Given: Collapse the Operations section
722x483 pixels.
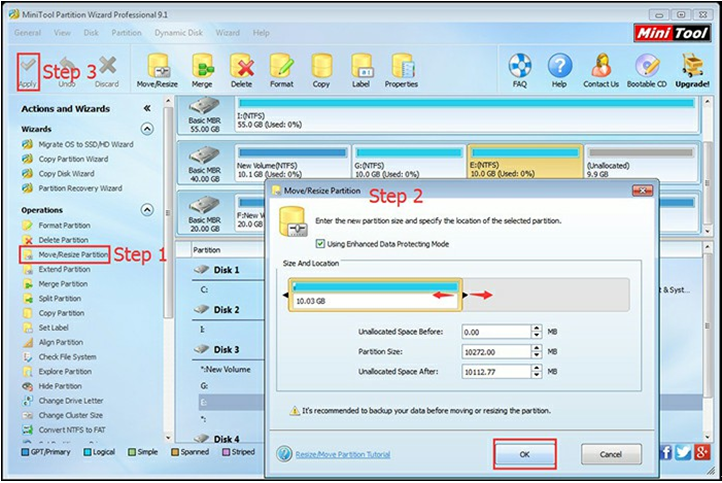Looking at the screenshot, I should [147, 210].
